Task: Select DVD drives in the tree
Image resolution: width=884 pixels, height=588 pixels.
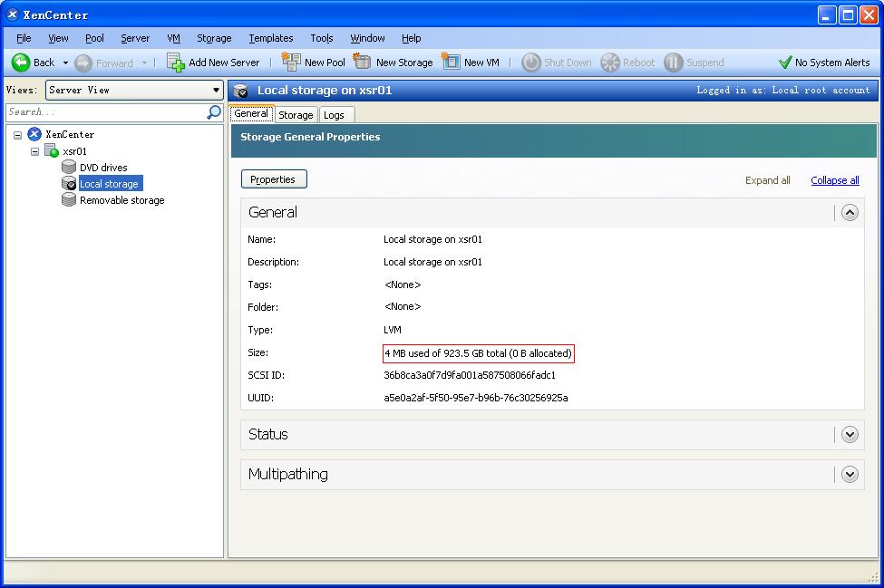Action: [103, 168]
